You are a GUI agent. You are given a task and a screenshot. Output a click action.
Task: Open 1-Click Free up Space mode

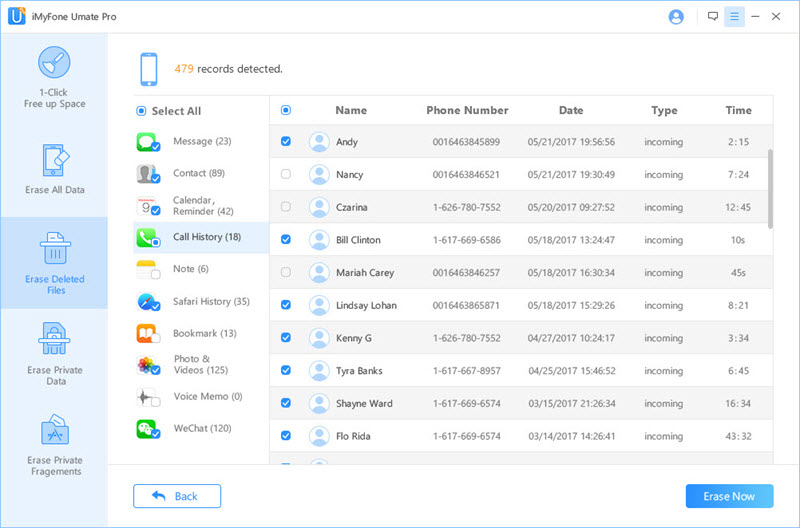tap(54, 78)
